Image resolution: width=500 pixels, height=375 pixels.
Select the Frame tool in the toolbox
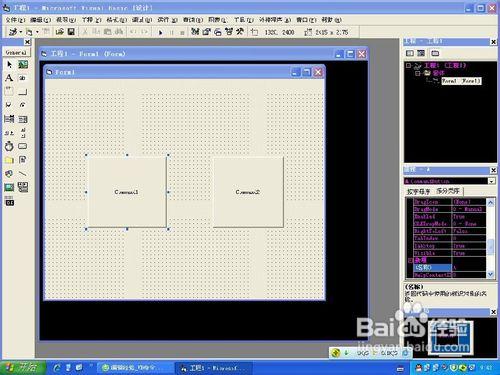click(x=9, y=91)
